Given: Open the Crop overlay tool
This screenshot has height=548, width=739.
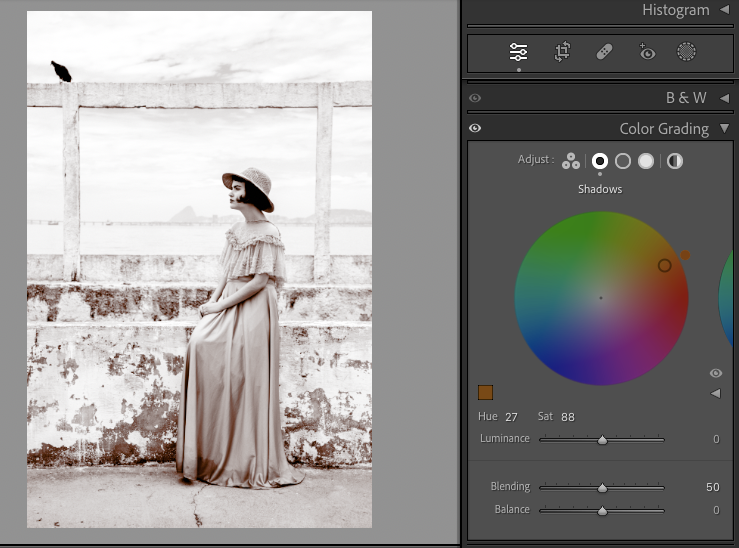Looking at the screenshot, I should 562,52.
